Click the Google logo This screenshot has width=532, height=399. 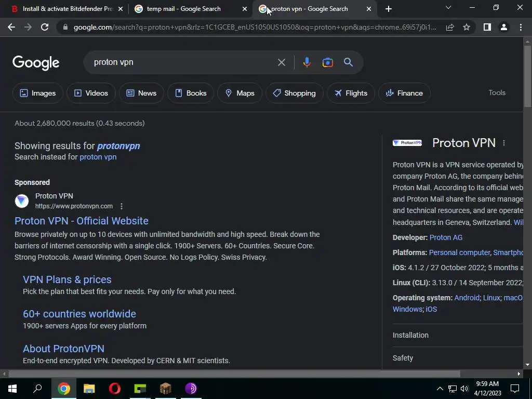pos(36,63)
